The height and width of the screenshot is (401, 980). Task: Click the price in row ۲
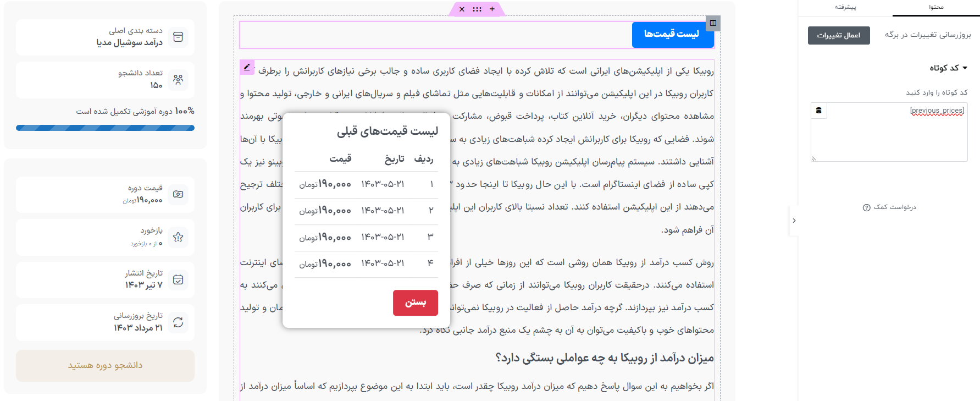325,211
